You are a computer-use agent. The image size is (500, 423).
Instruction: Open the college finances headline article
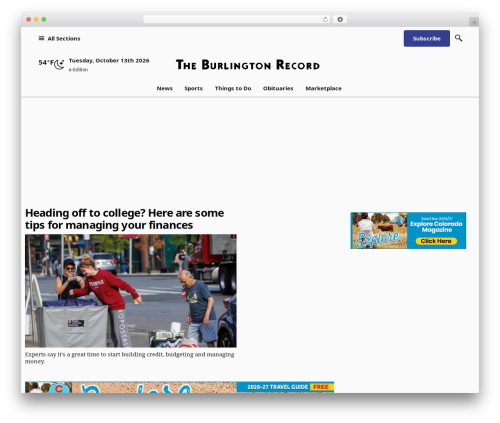click(x=125, y=219)
